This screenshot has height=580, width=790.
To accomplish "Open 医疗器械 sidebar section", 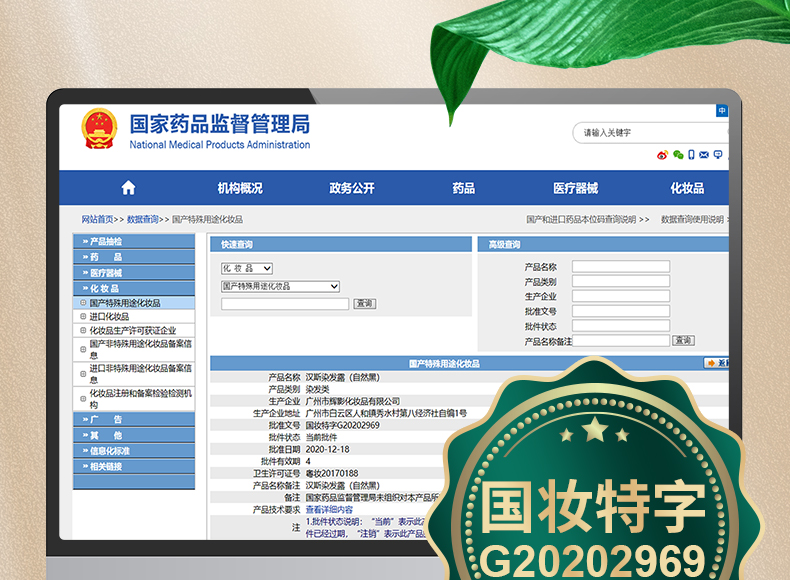I will (x=134, y=273).
